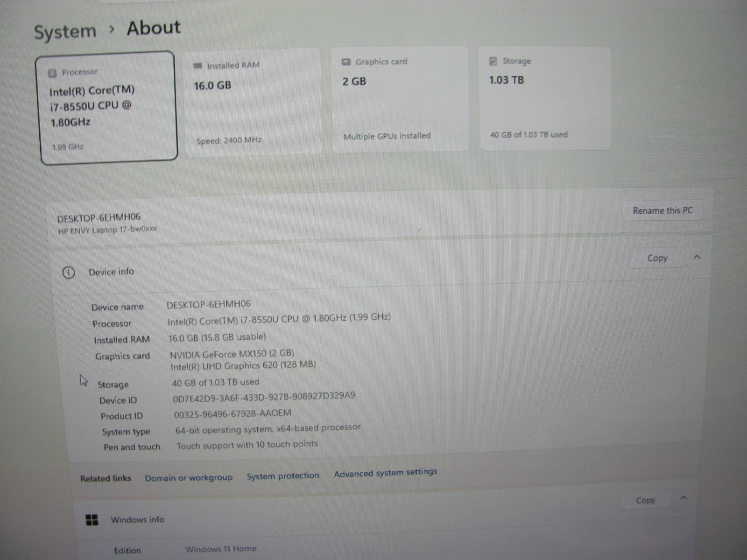
Task: Copy the Windows info details
Action: coord(645,500)
